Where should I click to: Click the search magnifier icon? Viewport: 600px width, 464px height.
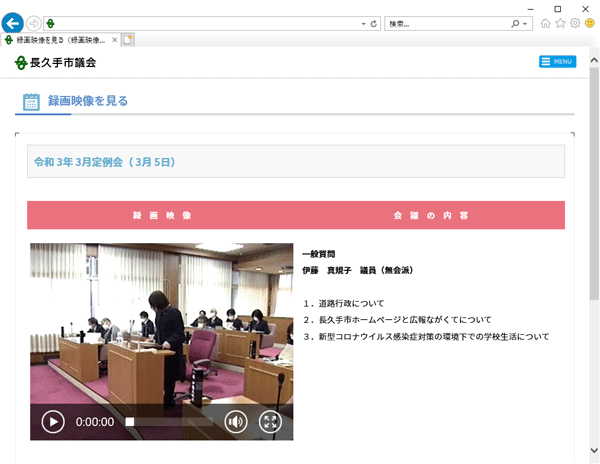(x=515, y=23)
